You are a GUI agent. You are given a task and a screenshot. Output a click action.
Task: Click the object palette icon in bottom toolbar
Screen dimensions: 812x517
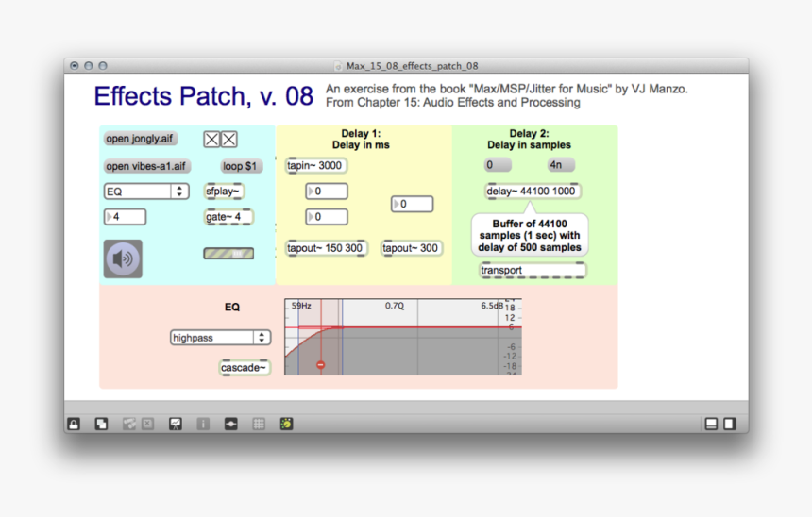tap(231, 425)
